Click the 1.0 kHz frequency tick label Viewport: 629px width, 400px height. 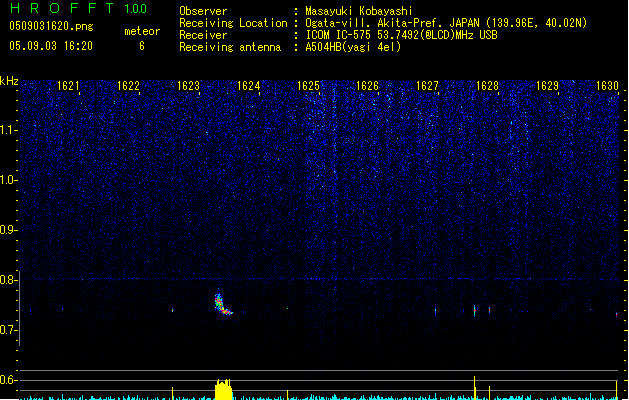pos(8,180)
